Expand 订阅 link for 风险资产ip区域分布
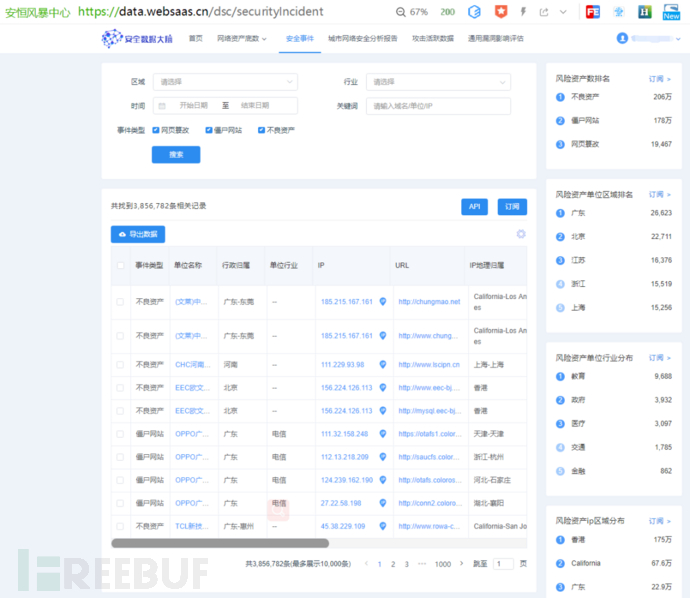Viewport: 690px width, 598px height. point(659,521)
